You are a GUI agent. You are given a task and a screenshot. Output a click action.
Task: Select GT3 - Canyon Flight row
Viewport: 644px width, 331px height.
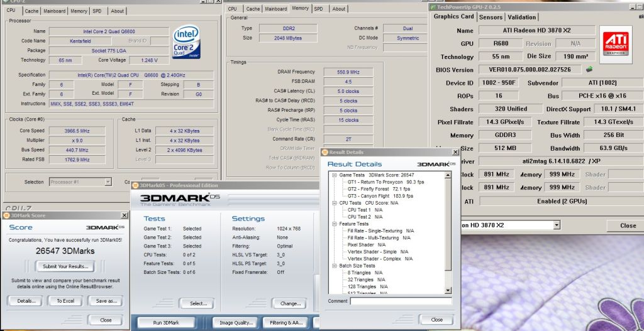click(x=380, y=196)
